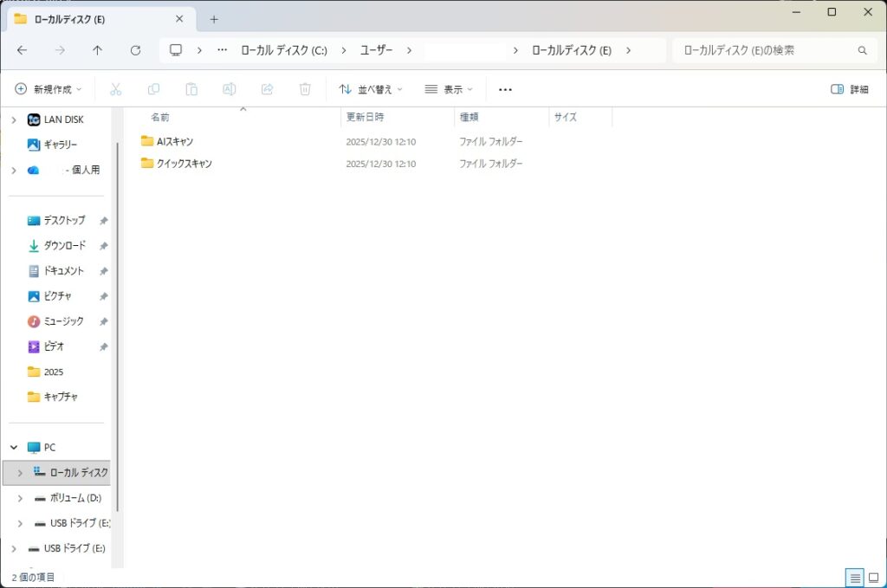
Task: Click the Rename icon in toolbar
Action: (230, 89)
